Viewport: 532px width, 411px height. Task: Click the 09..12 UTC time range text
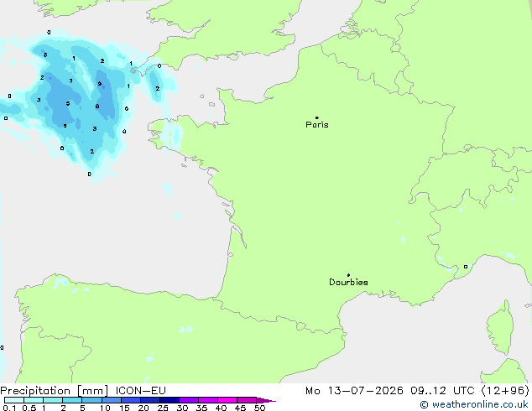pos(442,391)
